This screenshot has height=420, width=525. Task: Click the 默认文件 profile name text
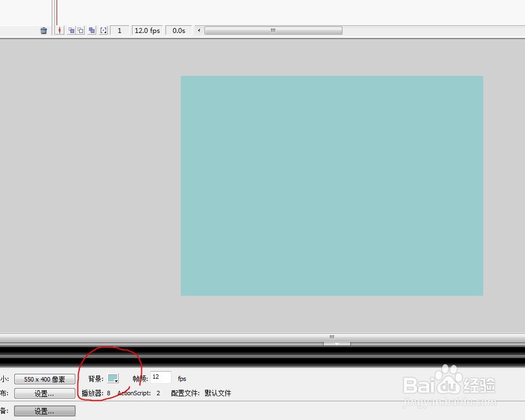(218, 393)
